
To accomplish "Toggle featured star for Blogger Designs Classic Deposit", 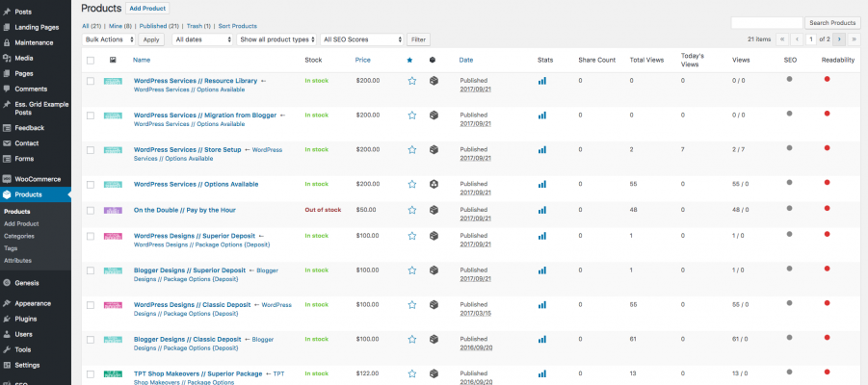I will click(x=411, y=340).
